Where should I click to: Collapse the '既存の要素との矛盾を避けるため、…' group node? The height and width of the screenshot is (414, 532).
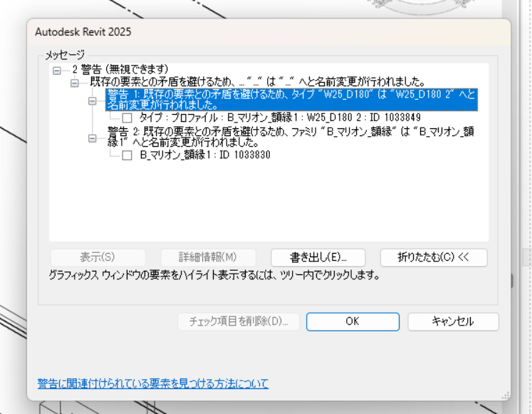point(74,83)
